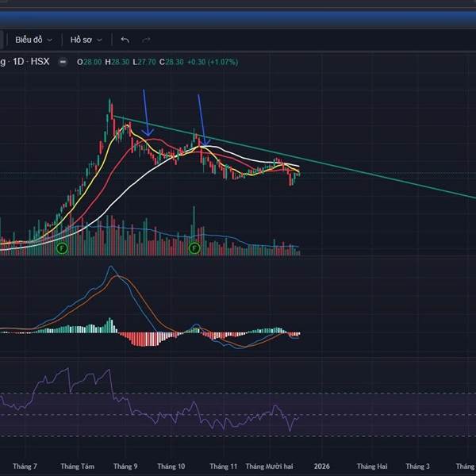Click the Tháng Mười hai axis label
The height and width of the screenshot is (476, 476).
click(x=271, y=466)
